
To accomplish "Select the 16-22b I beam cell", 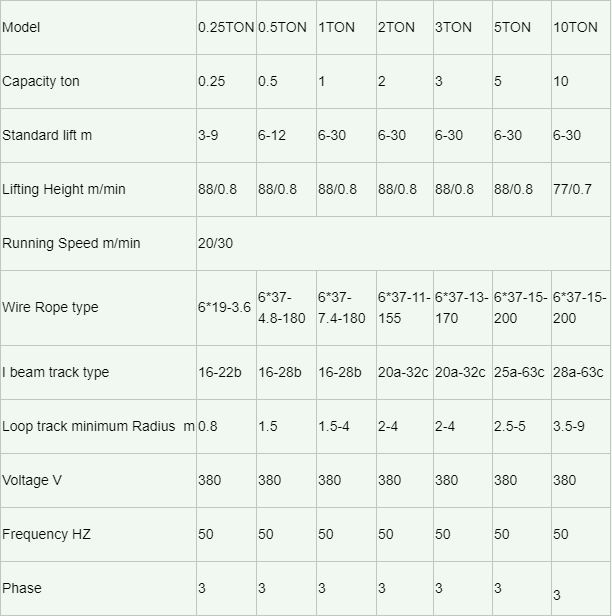I will [226, 372].
